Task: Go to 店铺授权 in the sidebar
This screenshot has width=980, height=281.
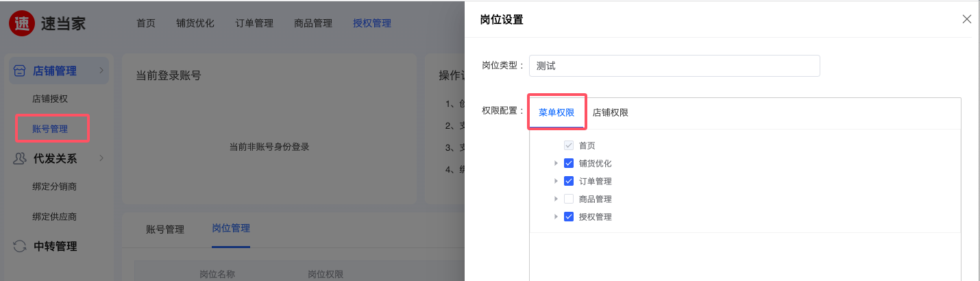Action: coord(50,99)
